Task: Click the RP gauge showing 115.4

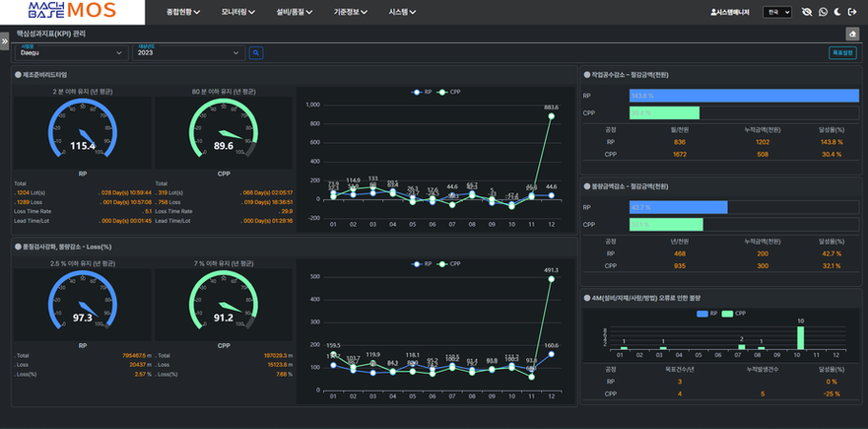Action: pos(83,133)
